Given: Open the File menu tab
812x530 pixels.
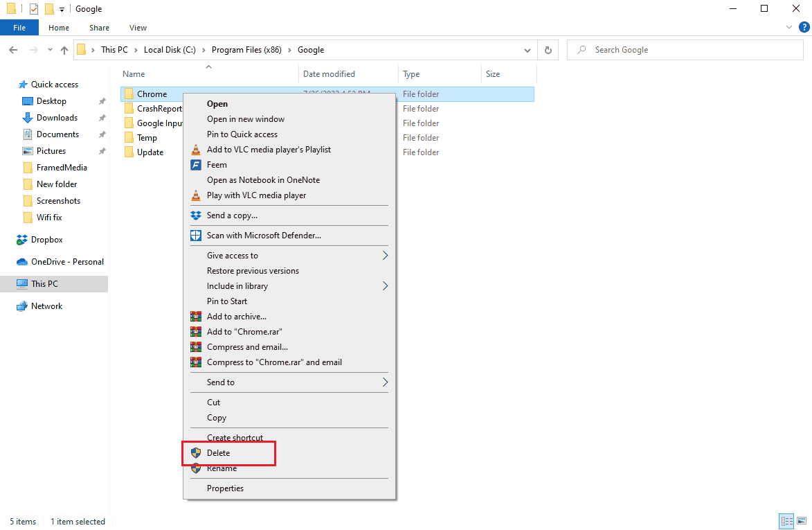Looking at the screenshot, I should pos(19,28).
